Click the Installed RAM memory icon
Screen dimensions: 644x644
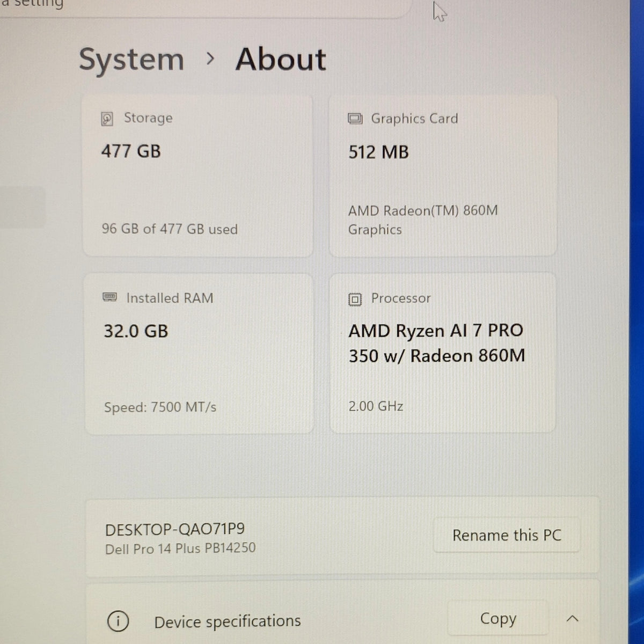coord(109,297)
